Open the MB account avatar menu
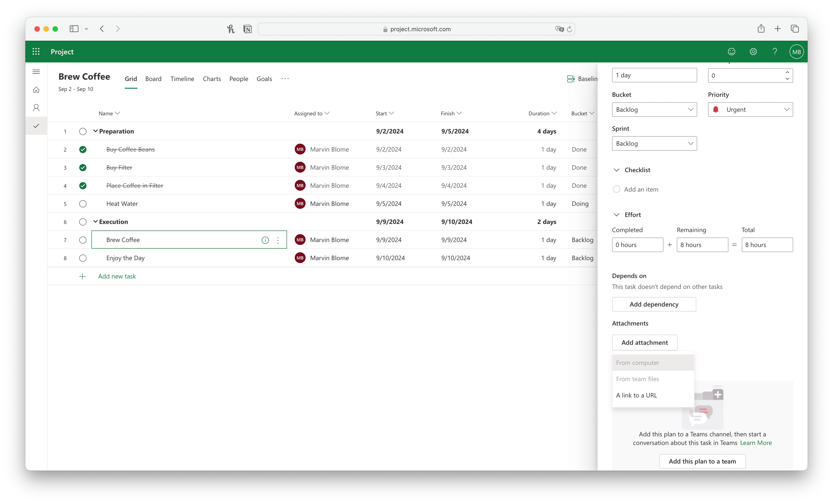 (797, 51)
